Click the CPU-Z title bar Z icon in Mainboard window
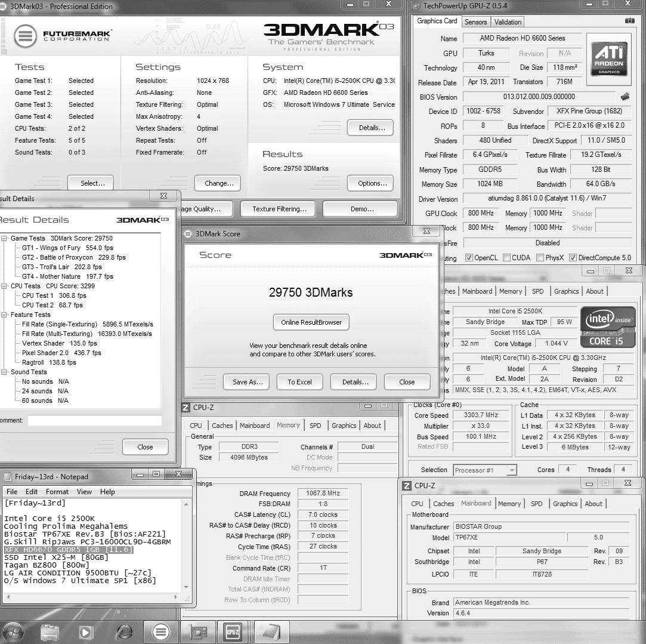This screenshot has height=644, width=646. pyautogui.click(x=407, y=486)
